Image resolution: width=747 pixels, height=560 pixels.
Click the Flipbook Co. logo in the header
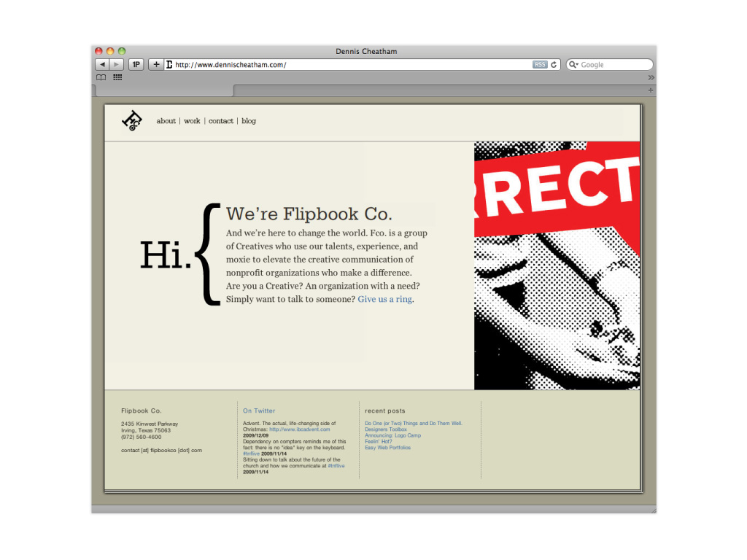(132, 120)
